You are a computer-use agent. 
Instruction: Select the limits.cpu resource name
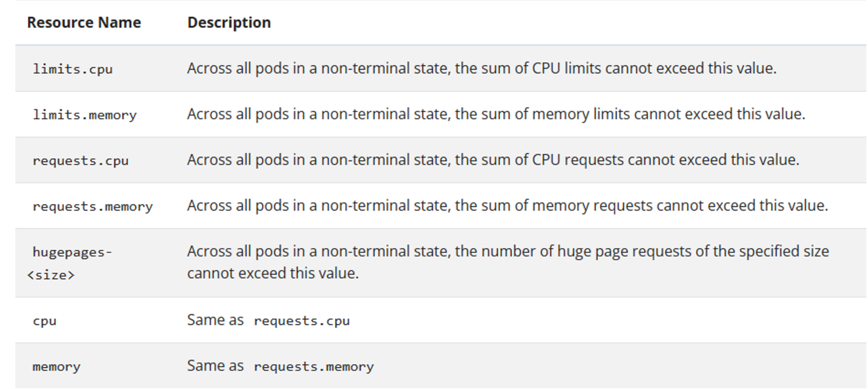pos(73,69)
